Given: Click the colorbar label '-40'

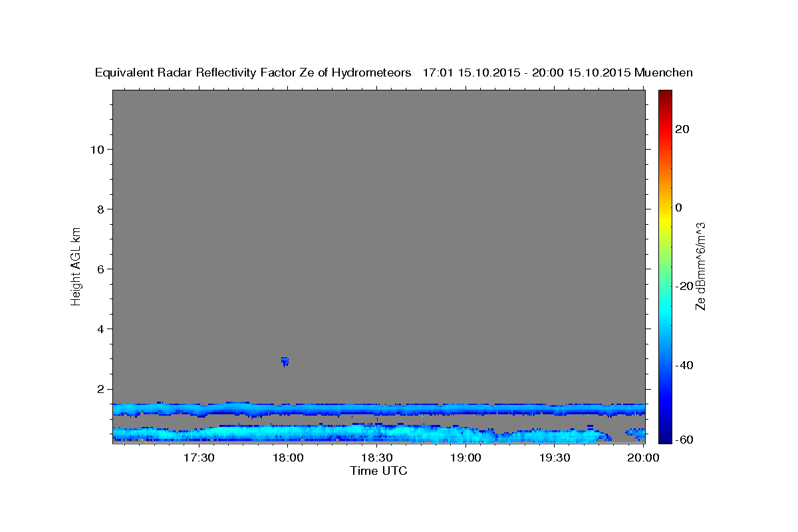Looking at the screenshot, I should coord(684,364).
